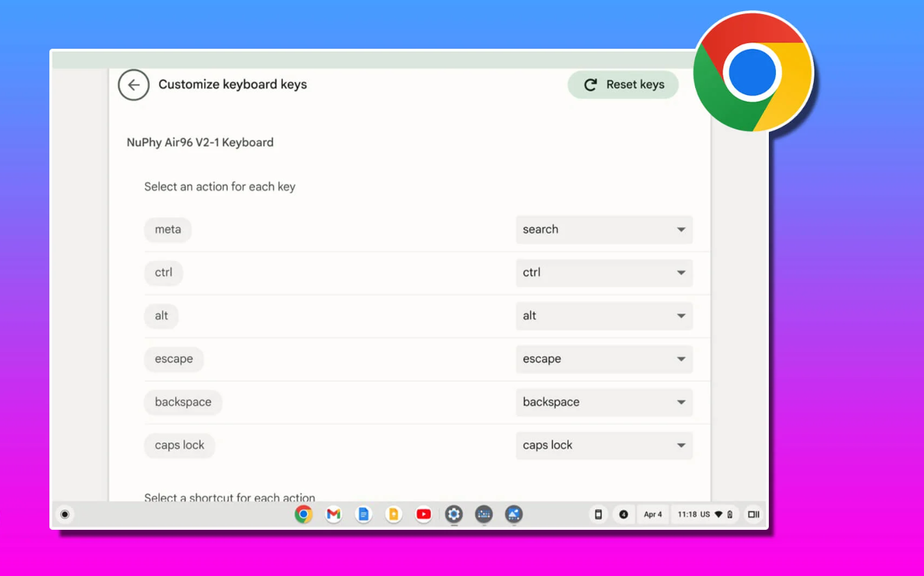Open quick settings from the clock area
924x576 pixels.
705,514
